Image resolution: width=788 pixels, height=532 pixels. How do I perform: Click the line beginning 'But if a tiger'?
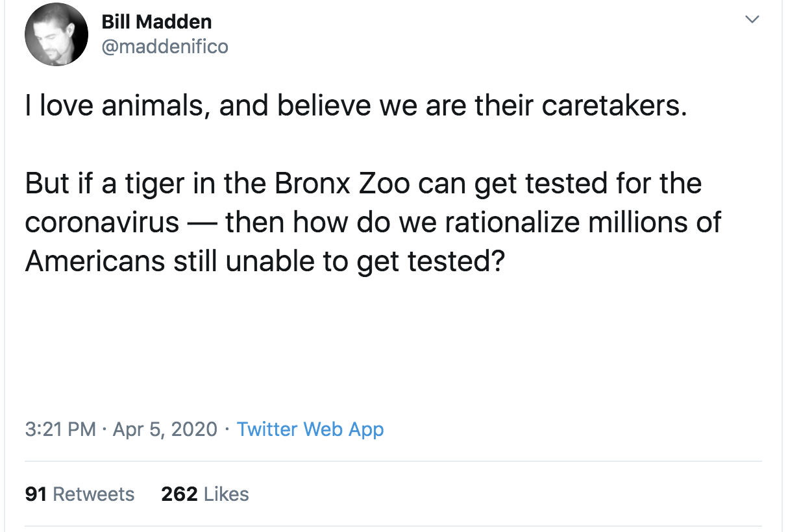coord(363,184)
